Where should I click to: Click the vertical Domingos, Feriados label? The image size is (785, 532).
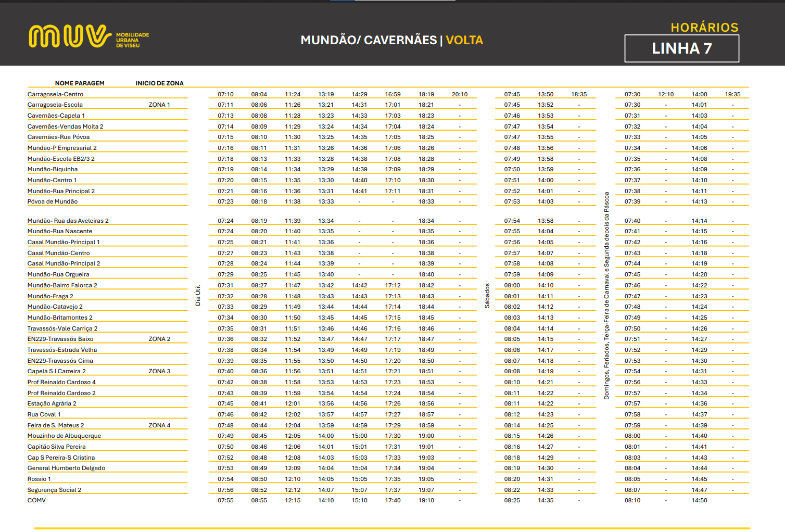pyautogui.click(x=606, y=295)
